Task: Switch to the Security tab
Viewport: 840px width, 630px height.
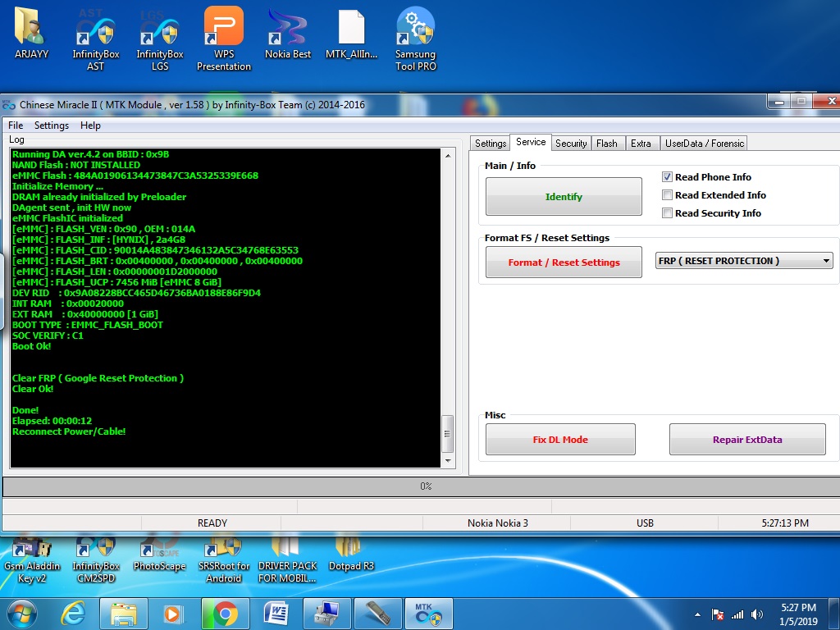Action: pos(571,143)
